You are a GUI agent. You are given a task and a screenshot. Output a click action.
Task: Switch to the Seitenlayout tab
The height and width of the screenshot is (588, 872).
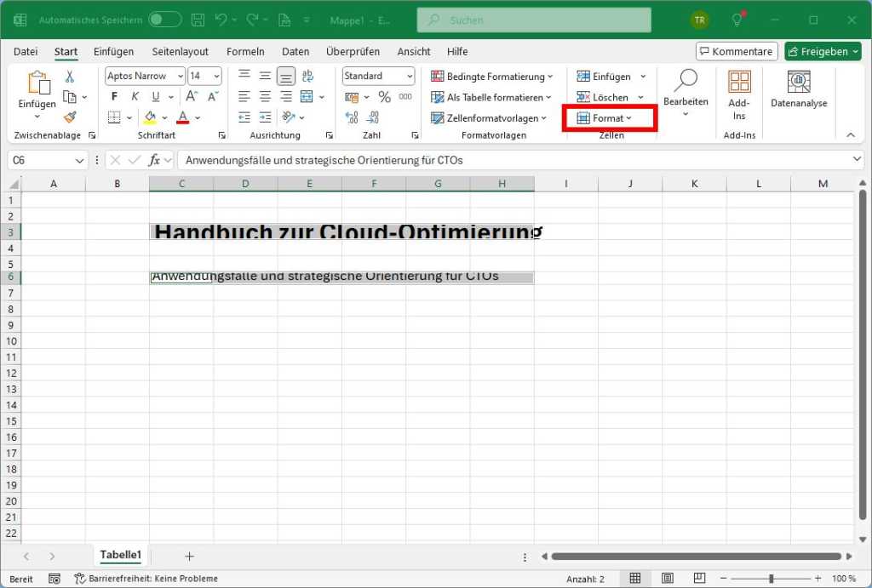pyautogui.click(x=181, y=52)
